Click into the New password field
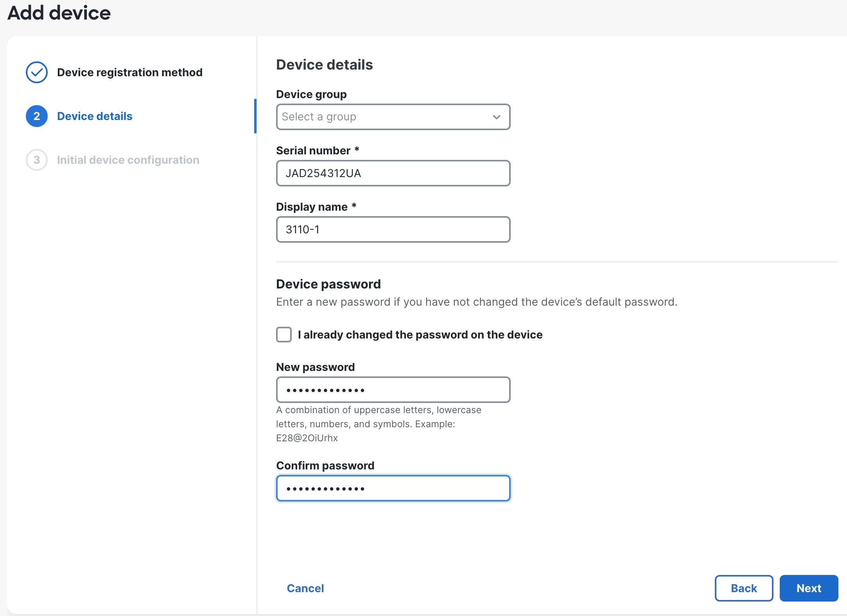 coord(393,390)
